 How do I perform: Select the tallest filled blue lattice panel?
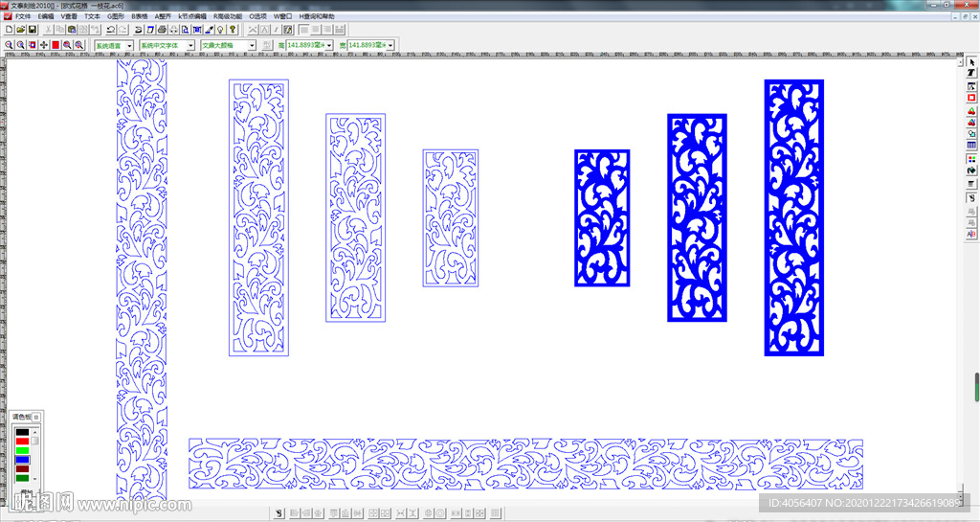(x=793, y=217)
